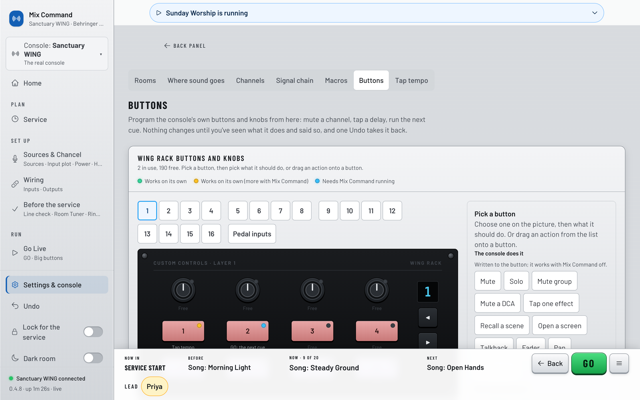Screen dimensions: 640x400
Task: Click the Song: Morning Light cue
Action: (220, 367)
